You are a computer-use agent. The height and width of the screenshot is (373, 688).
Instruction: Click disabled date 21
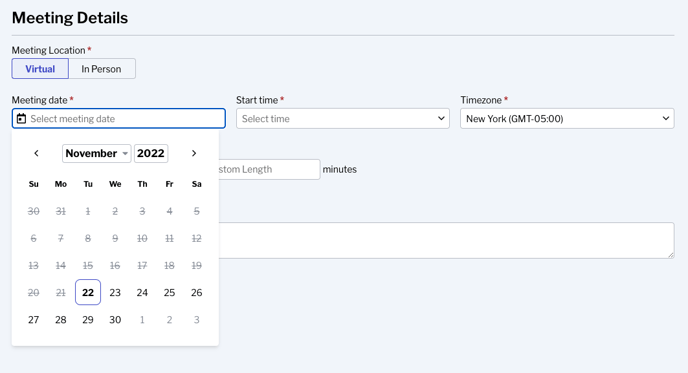[x=61, y=292]
